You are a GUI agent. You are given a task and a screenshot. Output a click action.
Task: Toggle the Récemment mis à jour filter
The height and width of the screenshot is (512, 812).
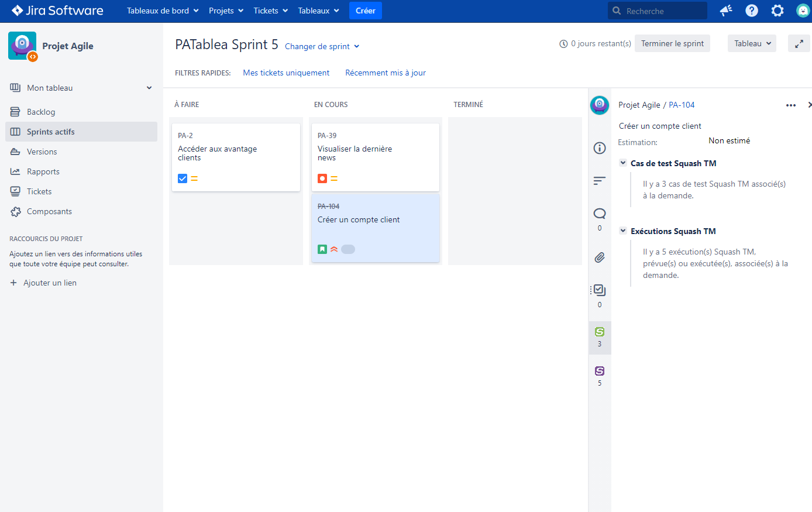pos(386,73)
